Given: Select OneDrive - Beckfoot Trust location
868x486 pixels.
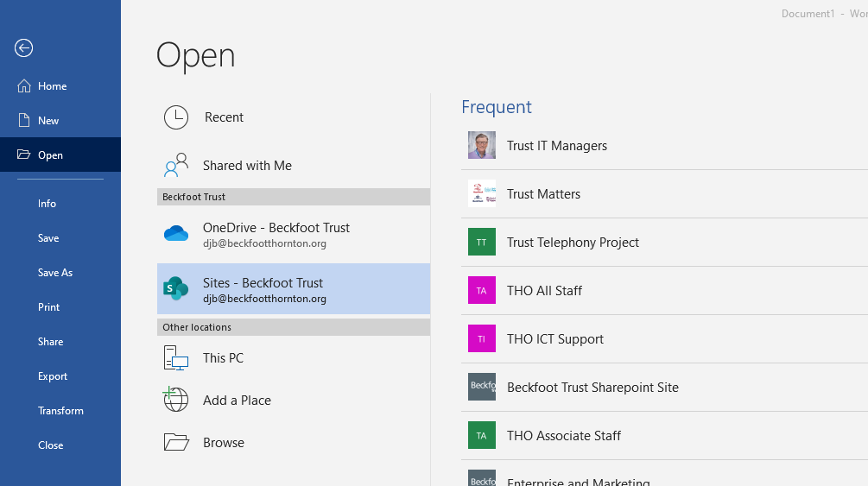Looking at the screenshot, I should pos(294,234).
